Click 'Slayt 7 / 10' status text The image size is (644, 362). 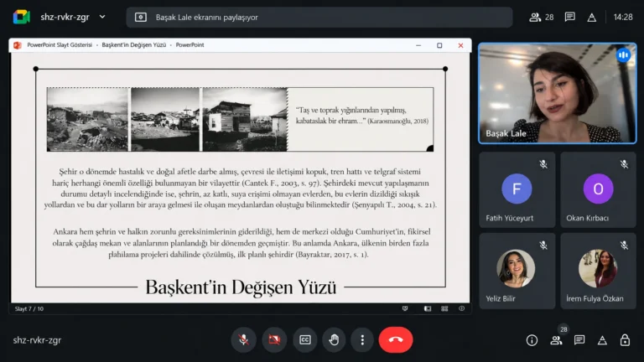[29, 308]
